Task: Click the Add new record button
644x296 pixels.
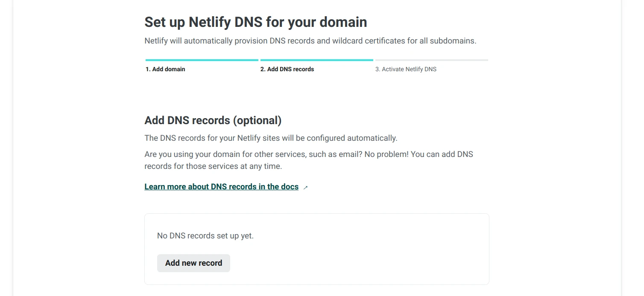Action: [193, 263]
